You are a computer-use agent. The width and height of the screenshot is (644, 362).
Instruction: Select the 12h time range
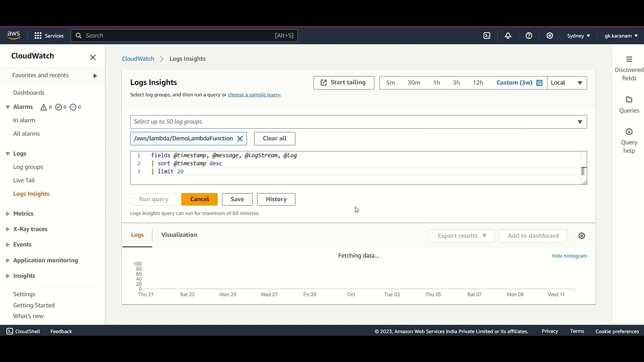click(x=478, y=83)
